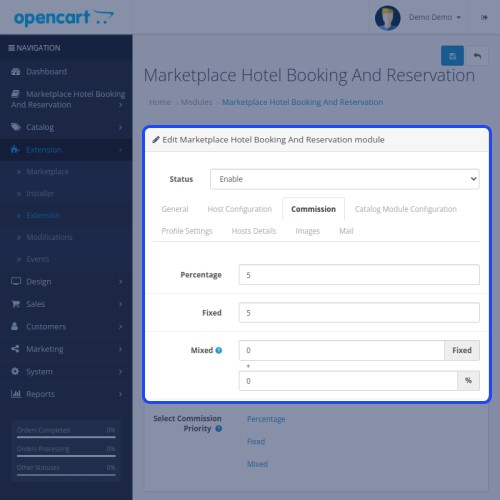Click the opencart logo
The height and width of the screenshot is (500, 500).
click(x=64, y=18)
